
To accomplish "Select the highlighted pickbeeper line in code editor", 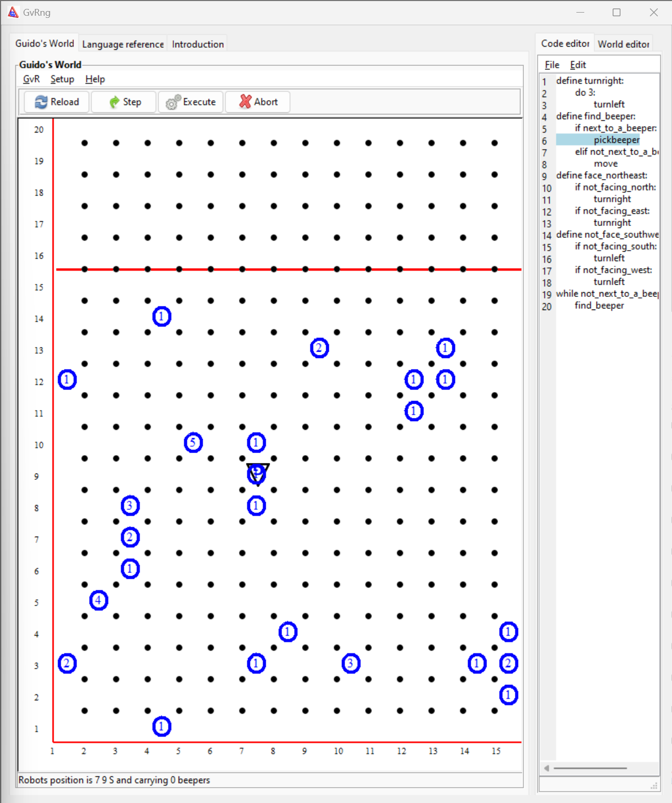I will [616, 140].
